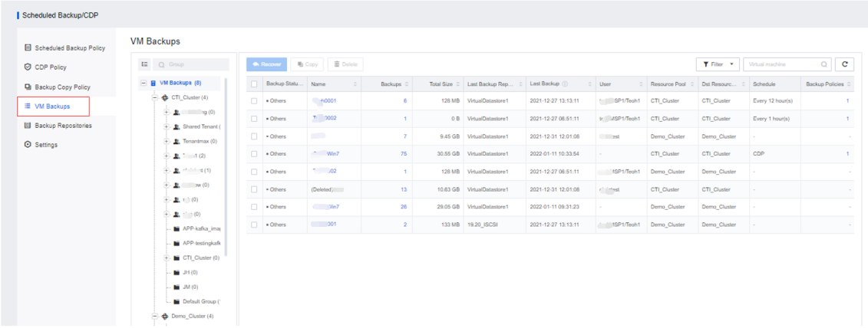Expand the tenant node with (1) item
Screen dimensions: 868x328
tap(167, 170)
